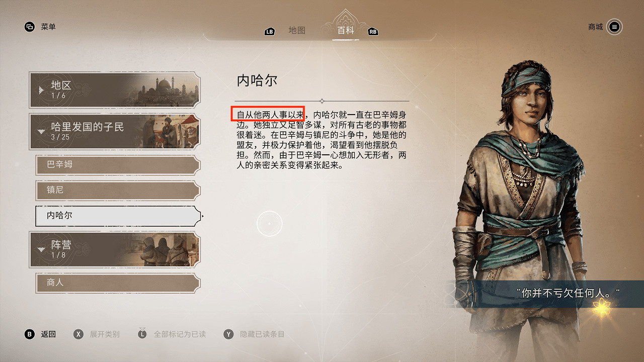Select the 巴辛姆 entry
This screenshot has height=362, width=644.
pos(118,165)
